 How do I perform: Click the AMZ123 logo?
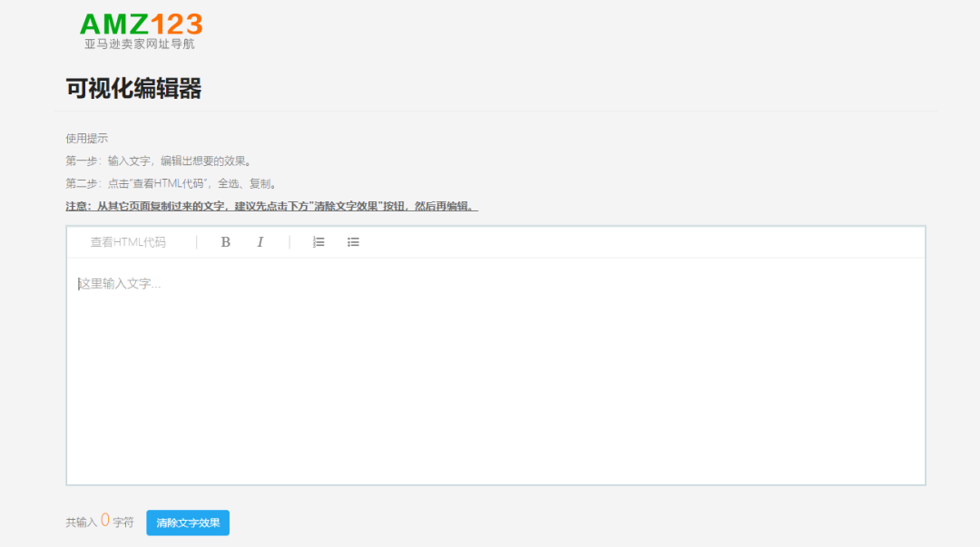point(141,31)
